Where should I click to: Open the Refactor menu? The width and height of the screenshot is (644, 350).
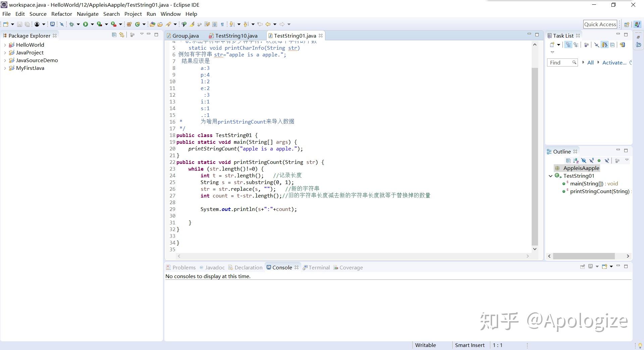(61, 14)
